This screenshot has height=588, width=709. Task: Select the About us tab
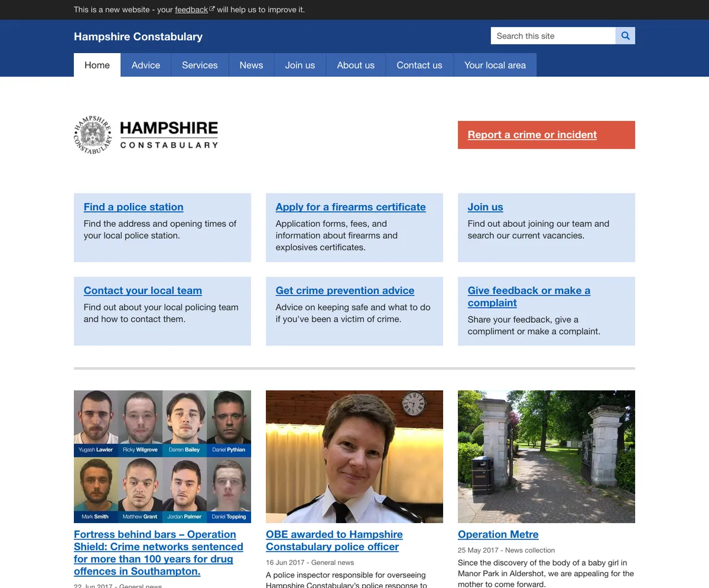pyautogui.click(x=356, y=65)
